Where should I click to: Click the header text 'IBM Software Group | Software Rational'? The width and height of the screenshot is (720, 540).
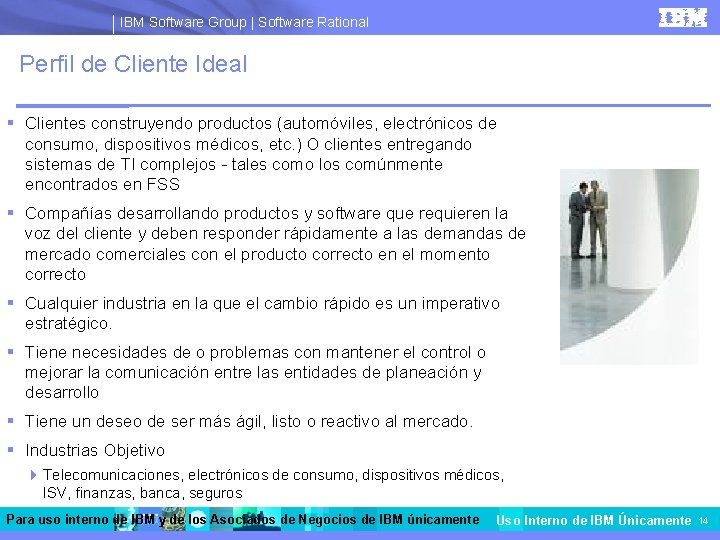pos(244,22)
